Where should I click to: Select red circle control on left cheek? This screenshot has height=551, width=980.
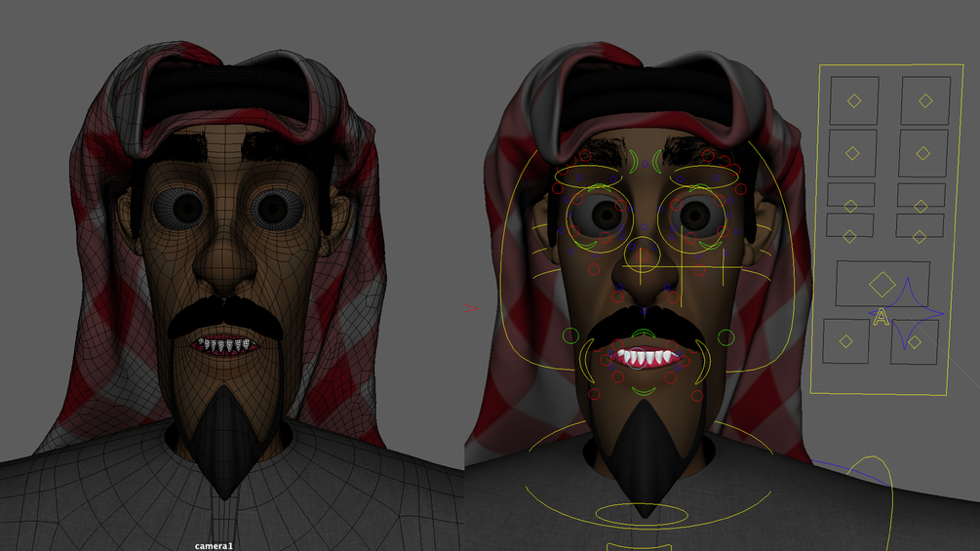594,269
